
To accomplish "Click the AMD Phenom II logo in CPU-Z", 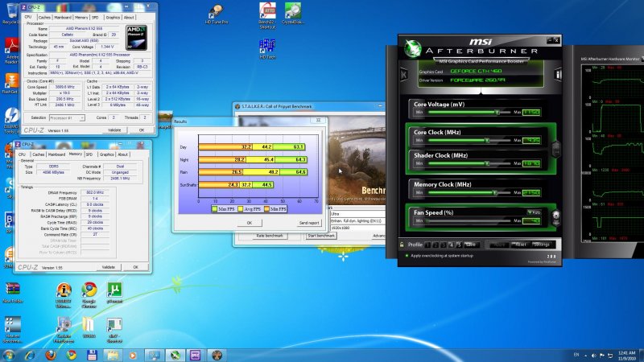I will tap(136, 38).
